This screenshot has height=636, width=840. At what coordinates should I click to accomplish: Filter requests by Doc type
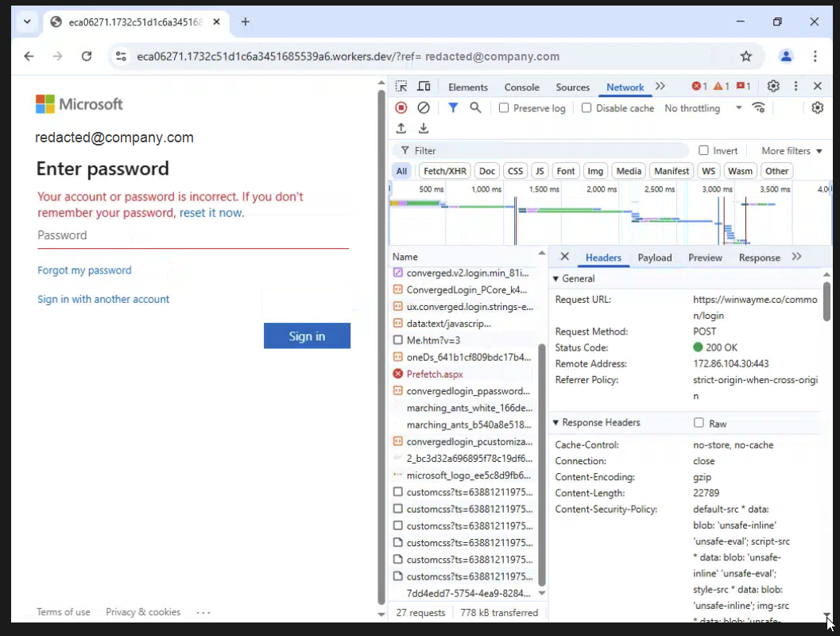487,171
